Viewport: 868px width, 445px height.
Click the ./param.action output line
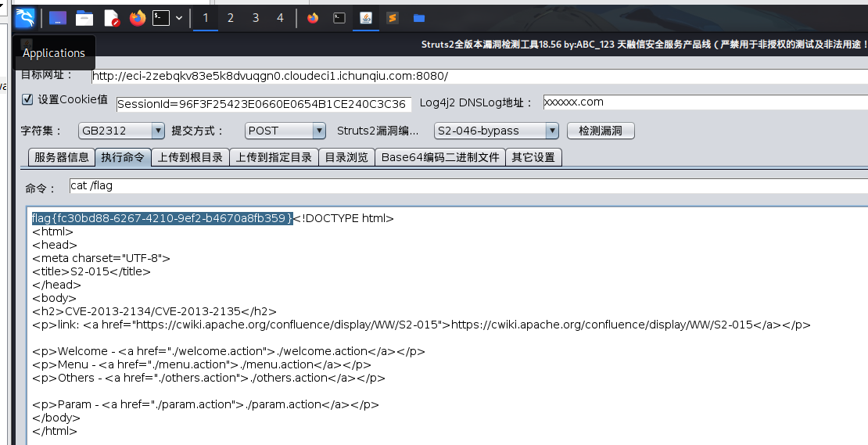(206, 404)
